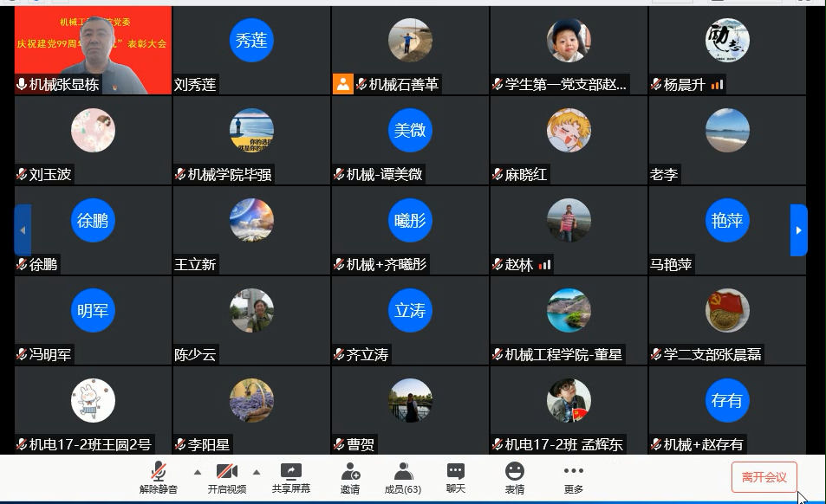This screenshot has width=826, height=504.
Task: Expand audio options arrow beside 解除静音
Action: point(197,472)
